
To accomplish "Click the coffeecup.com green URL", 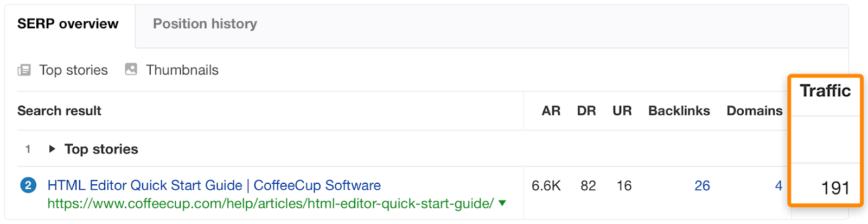I will (x=270, y=204).
